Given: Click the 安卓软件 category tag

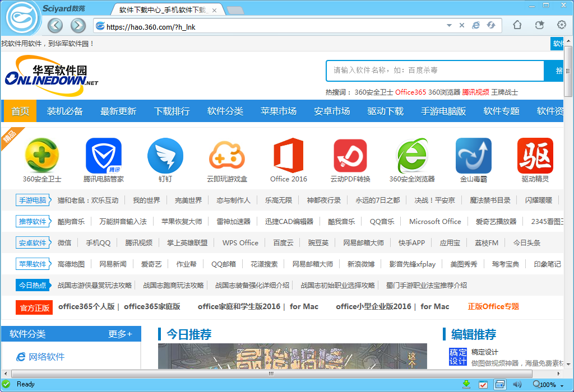Looking at the screenshot, I should coord(33,243).
